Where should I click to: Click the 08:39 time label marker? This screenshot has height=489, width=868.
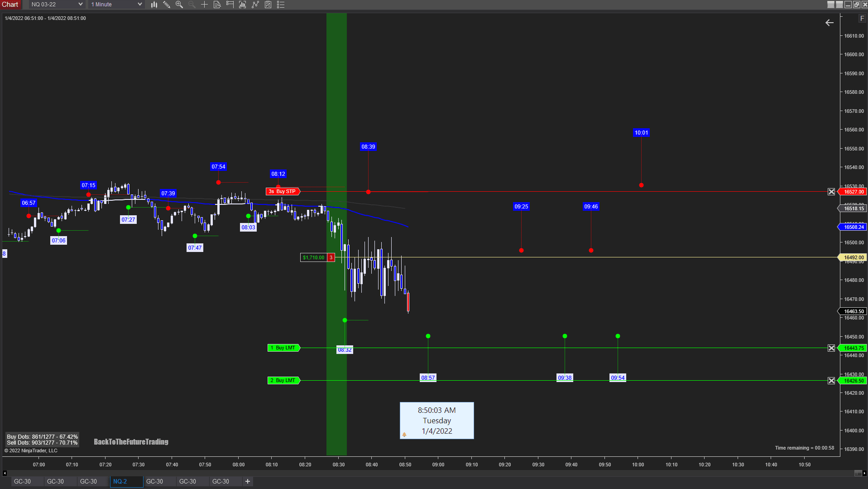[368, 147]
